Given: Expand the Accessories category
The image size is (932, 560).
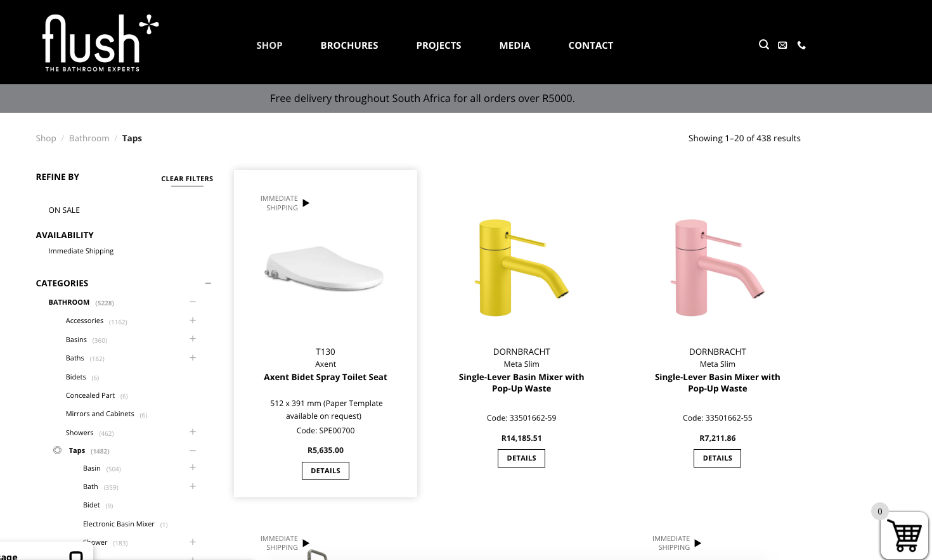Looking at the screenshot, I should [193, 321].
